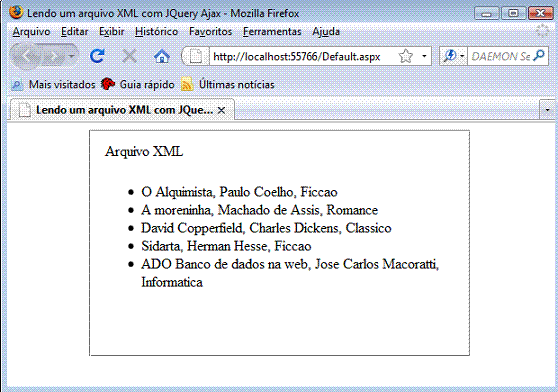Screen dimensions: 558x392
Task: Click the David Copperfield list item
Action: pyautogui.click(x=266, y=228)
